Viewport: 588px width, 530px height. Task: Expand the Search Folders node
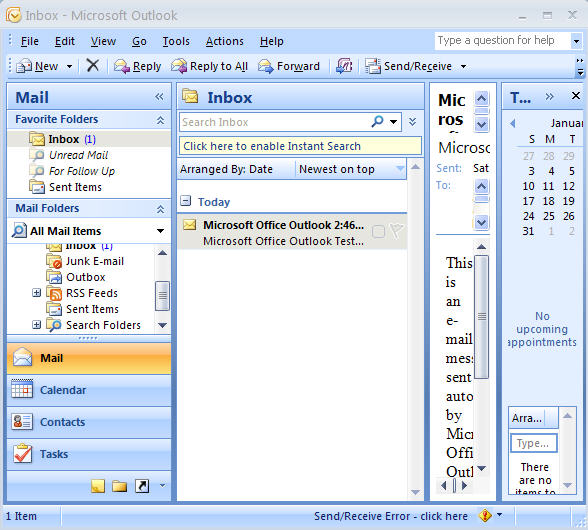(36, 324)
